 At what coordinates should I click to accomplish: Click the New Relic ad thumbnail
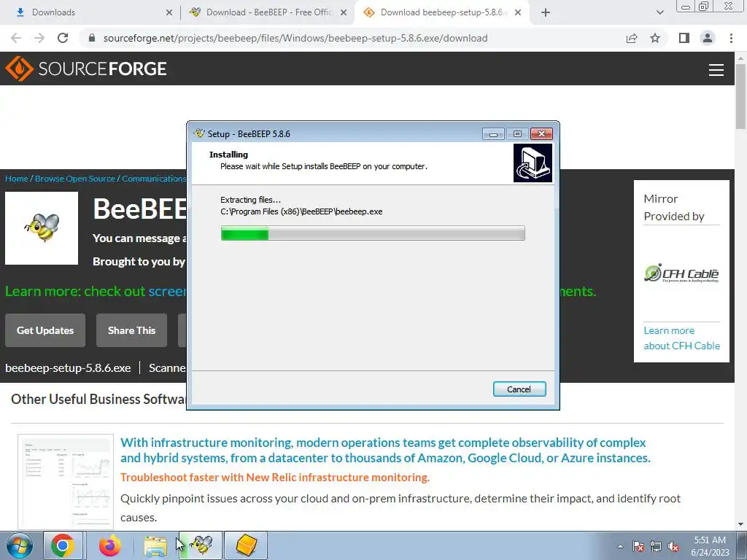click(66, 482)
